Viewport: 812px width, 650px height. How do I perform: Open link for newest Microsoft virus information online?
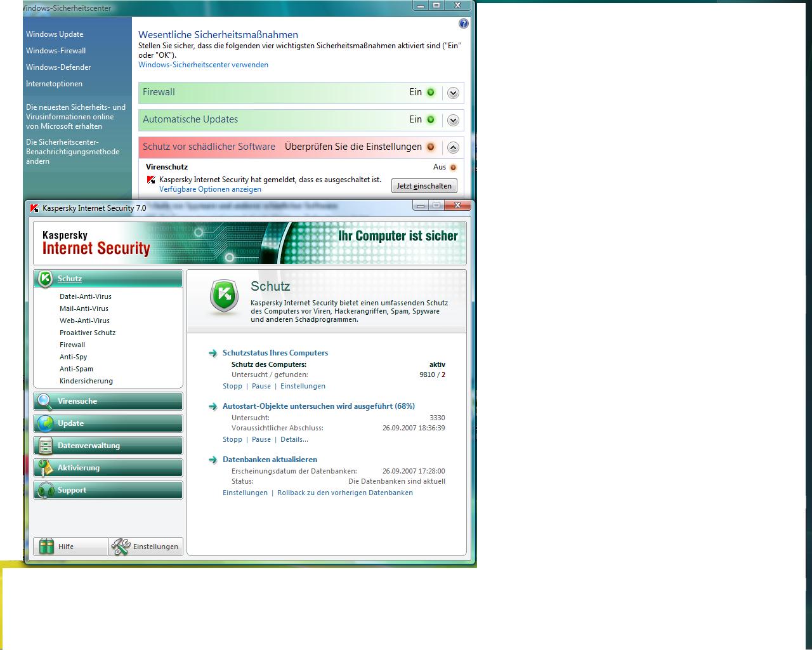(75, 117)
